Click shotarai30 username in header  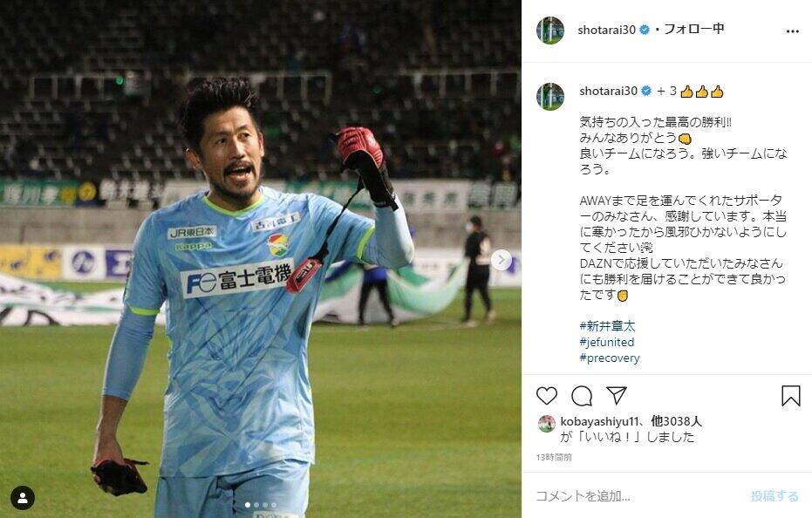(x=606, y=30)
